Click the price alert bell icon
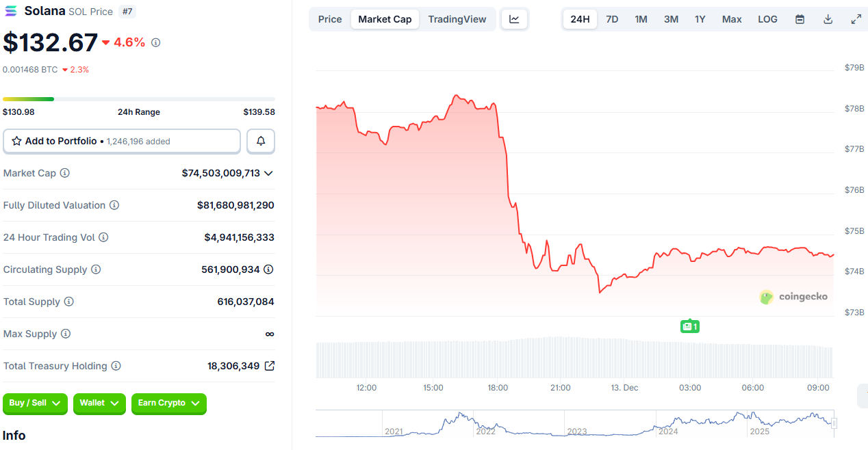This screenshot has width=868, height=450. tap(261, 141)
